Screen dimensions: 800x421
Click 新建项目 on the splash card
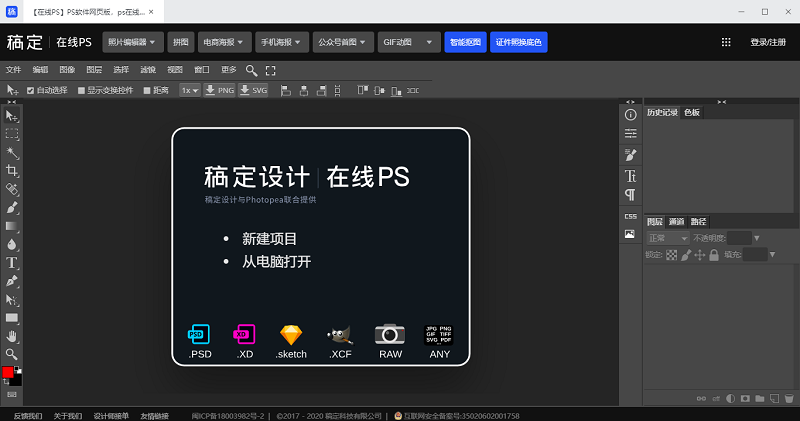(x=269, y=239)
